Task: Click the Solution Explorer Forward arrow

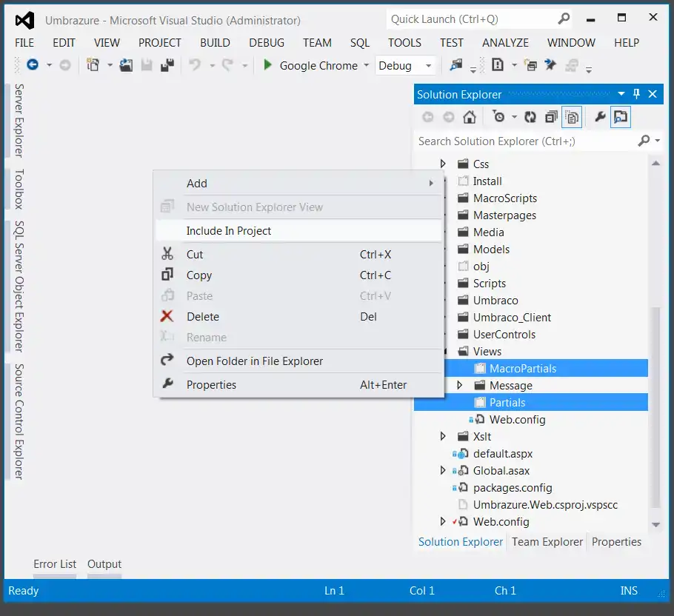Action: (448, 117)
